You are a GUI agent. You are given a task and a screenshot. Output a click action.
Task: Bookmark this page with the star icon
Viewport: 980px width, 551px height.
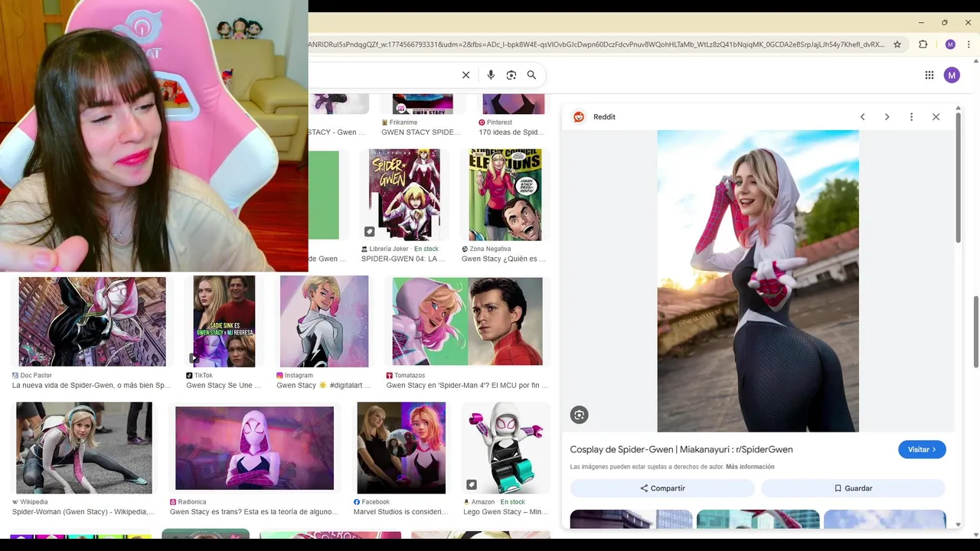click(x=897, y=44)
